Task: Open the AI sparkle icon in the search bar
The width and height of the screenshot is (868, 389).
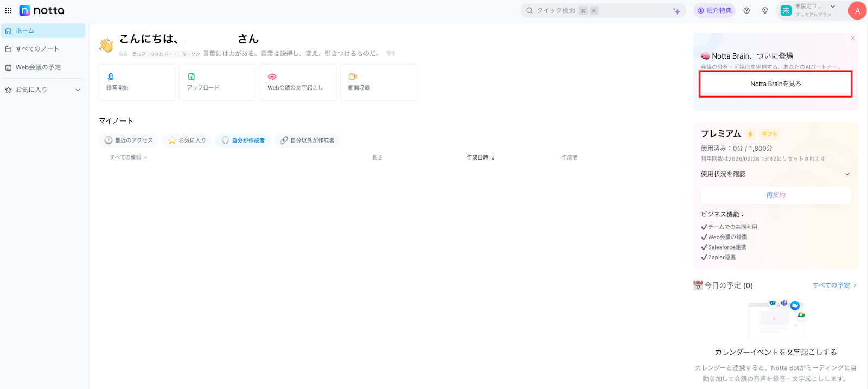Action: point(676,11)
